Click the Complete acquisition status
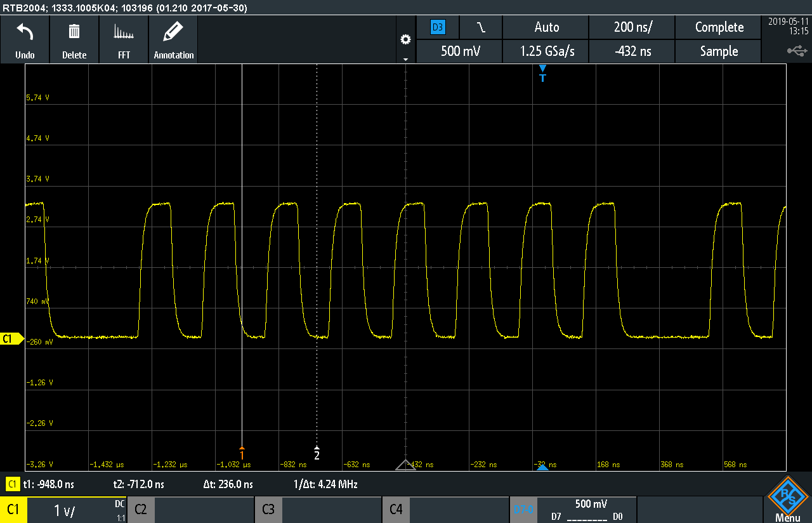 click(x=719, y=27)
